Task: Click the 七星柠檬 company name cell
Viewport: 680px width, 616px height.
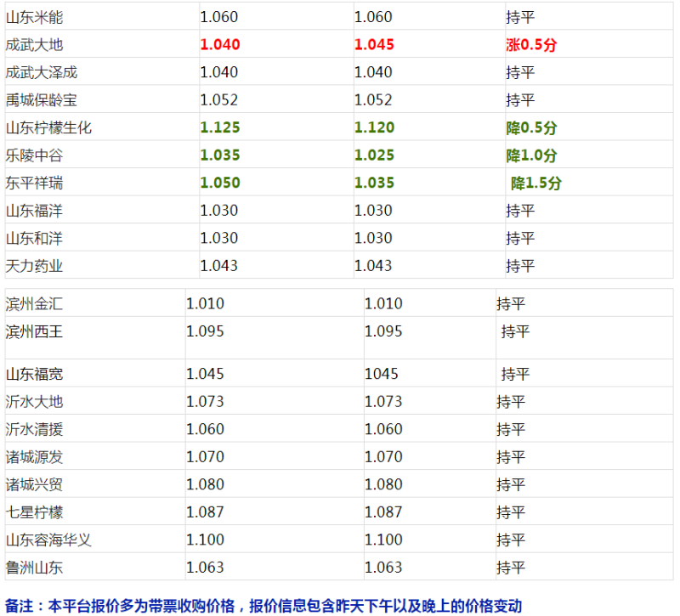Action: pos(34,512)
